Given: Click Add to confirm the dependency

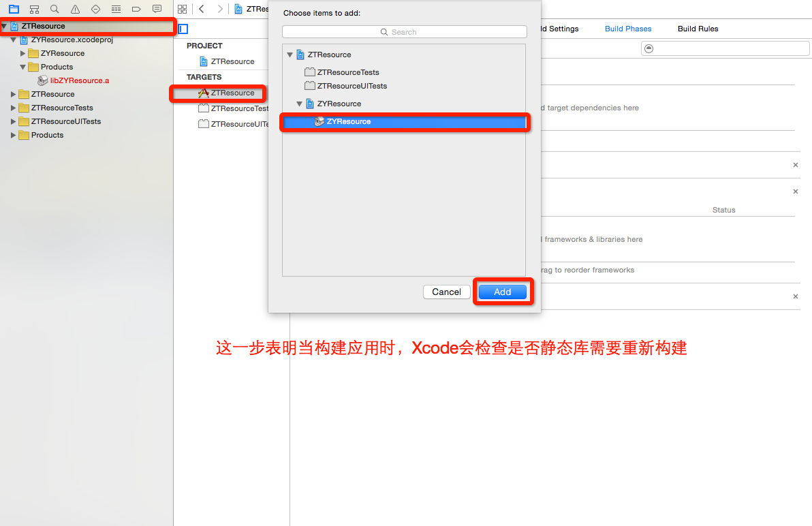Looking at the screenshot, I should tap(502, 292).
